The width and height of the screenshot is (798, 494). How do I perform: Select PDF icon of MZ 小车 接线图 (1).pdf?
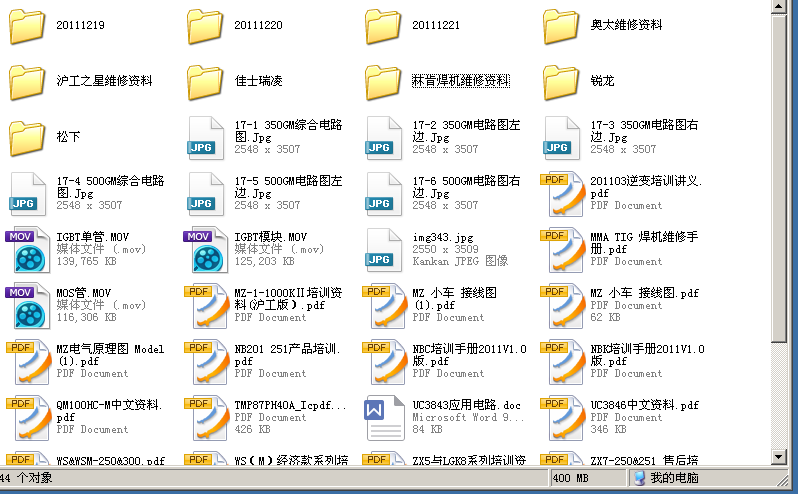[384, 306]
